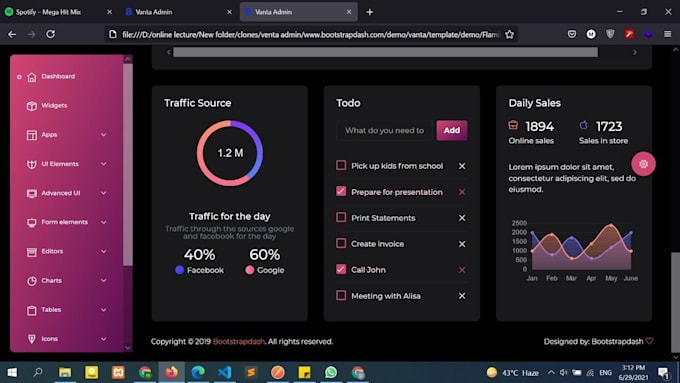Screen dimensions: 680x383
Task: Open WhatsApp from taskbar
Action: tap(331, 372)
